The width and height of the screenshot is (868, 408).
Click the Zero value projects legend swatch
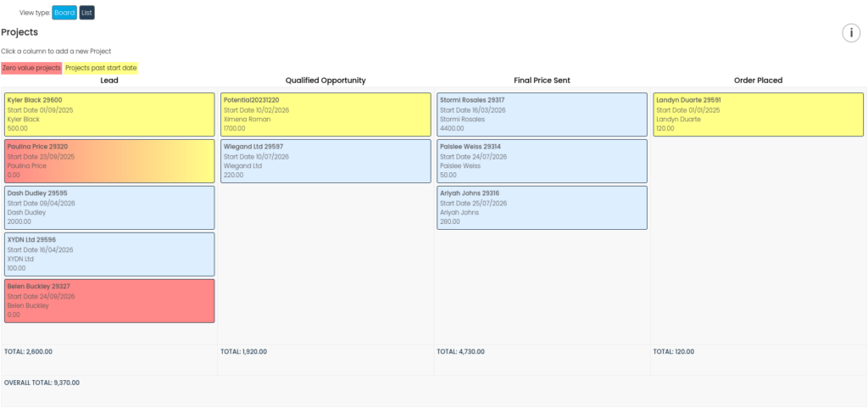31,68
